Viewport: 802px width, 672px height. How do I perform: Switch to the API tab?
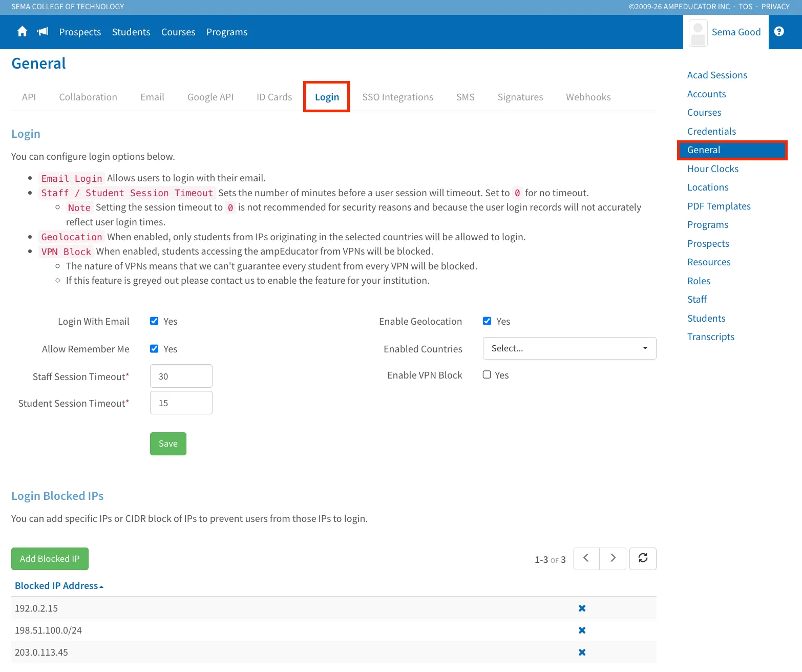tap(29, 97)
